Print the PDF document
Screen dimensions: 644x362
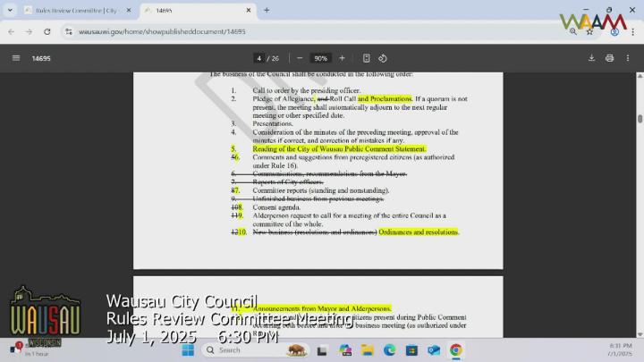[609, 58]
